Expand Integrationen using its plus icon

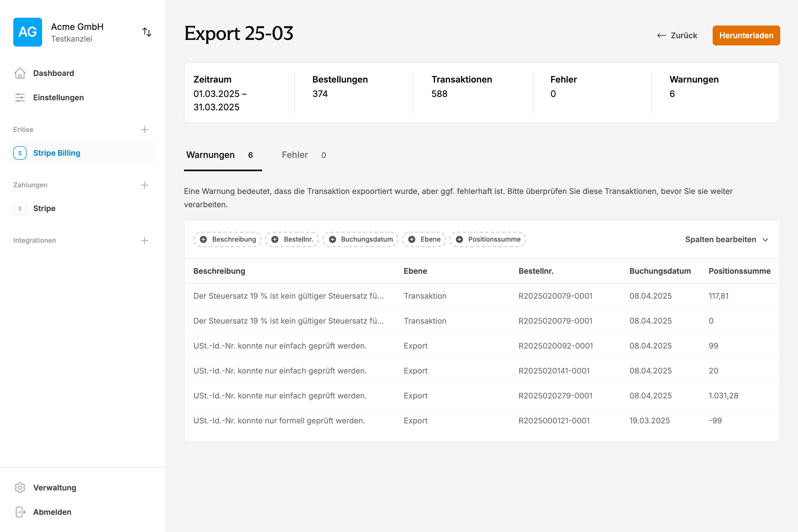click(x=145, y=240)
